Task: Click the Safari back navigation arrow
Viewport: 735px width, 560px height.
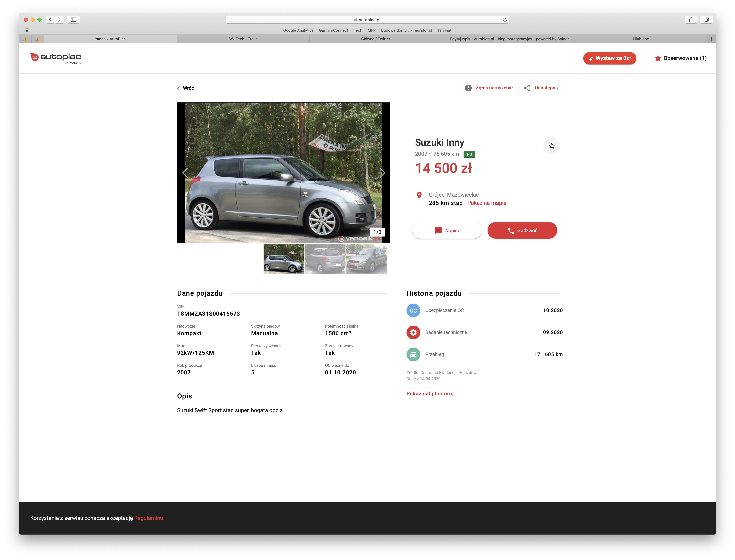Action: tap(50, 20)
